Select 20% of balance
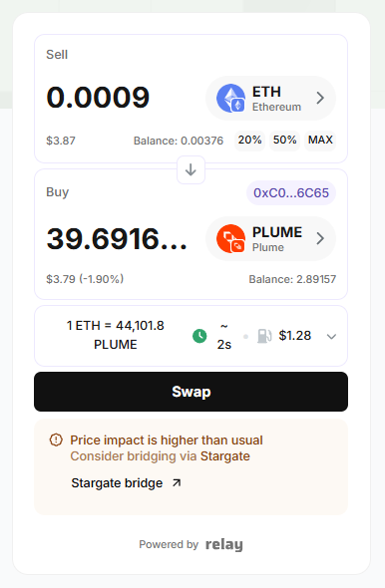The width and height of the screenshot is (385, 588). pyautogui.click(x=250, y=140)
